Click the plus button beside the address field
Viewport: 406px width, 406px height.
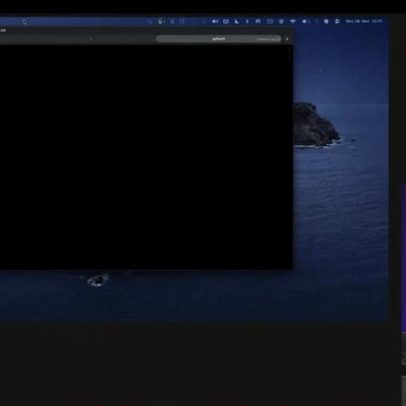point(287,39)
